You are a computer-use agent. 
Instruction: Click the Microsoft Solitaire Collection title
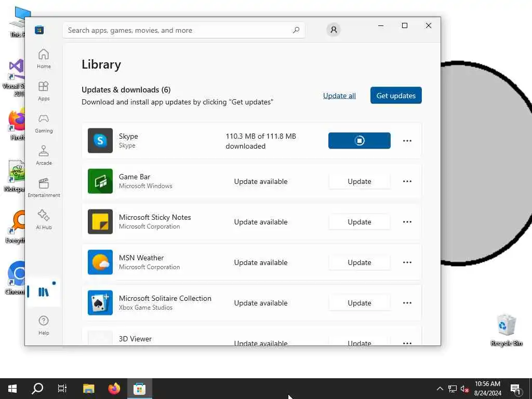[165, 298]
